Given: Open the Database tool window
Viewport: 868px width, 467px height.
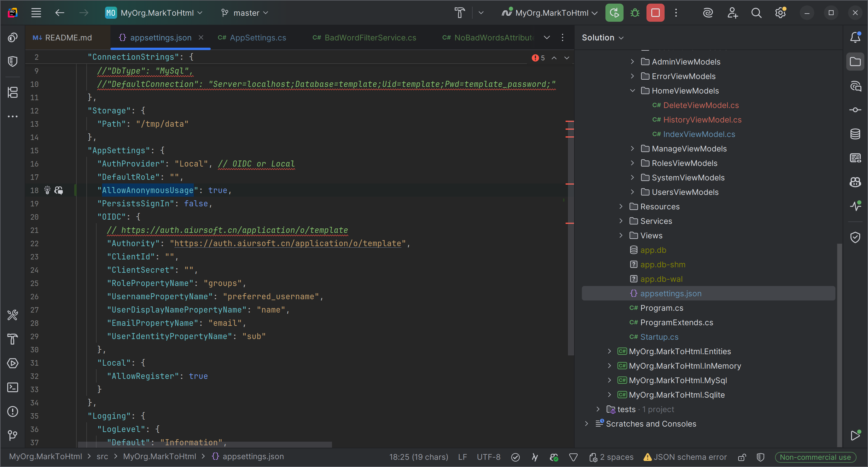Looking at the screenshot, I should tap(855, 134).
